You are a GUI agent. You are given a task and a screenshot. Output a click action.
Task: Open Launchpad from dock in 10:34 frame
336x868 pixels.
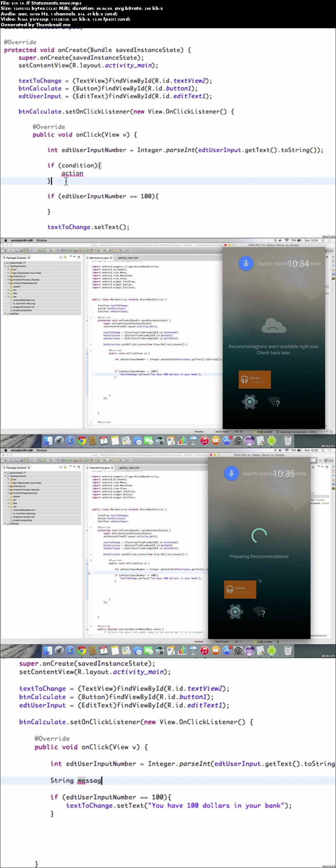[59, 440]
